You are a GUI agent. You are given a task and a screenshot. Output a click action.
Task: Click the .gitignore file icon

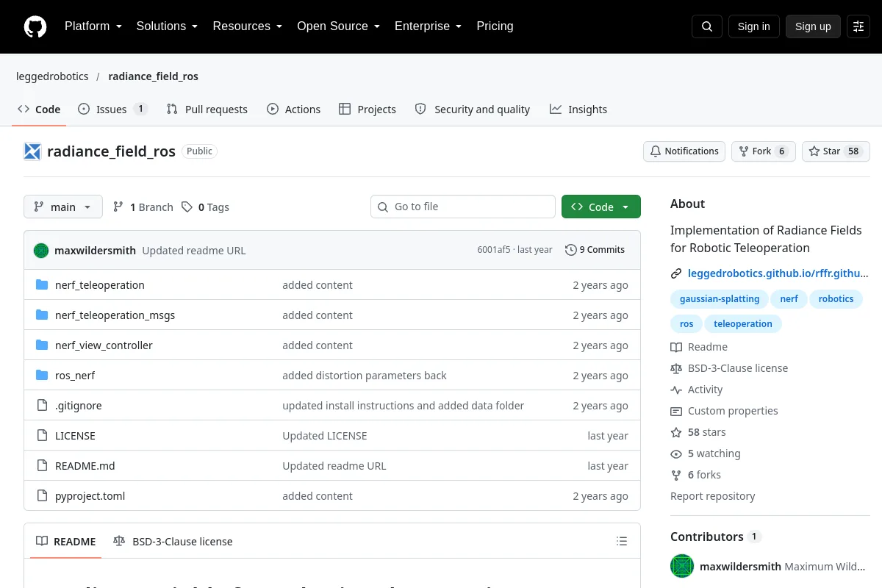coord(42,405)
